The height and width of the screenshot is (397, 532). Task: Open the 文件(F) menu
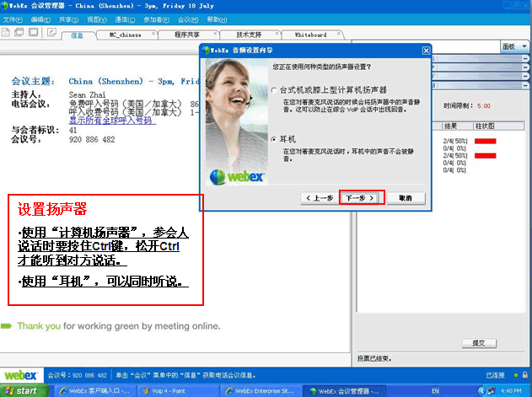coord(13,19)
